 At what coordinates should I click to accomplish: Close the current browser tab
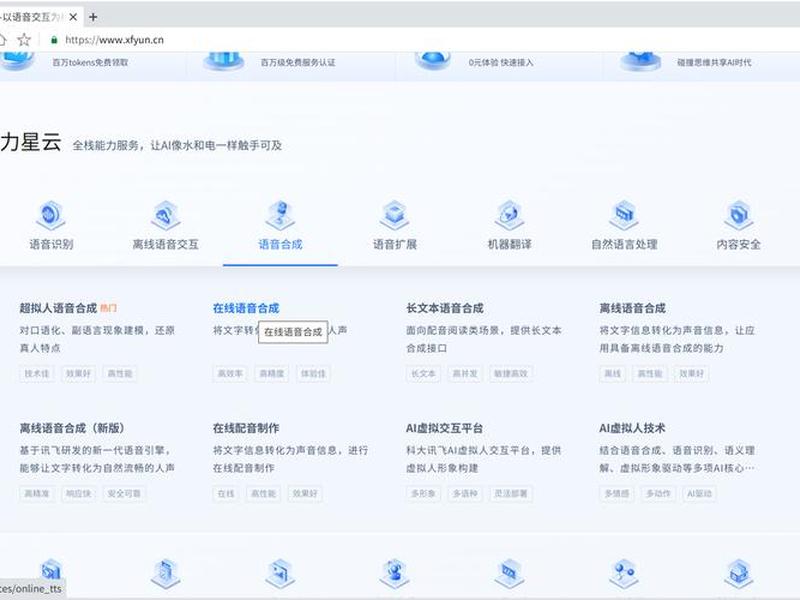tap(73, 17)
